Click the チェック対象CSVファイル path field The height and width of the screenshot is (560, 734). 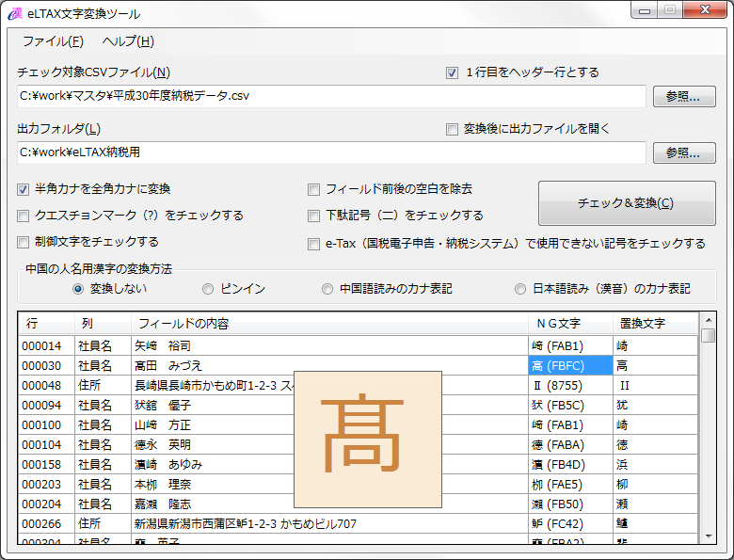(x=331, y=96)
